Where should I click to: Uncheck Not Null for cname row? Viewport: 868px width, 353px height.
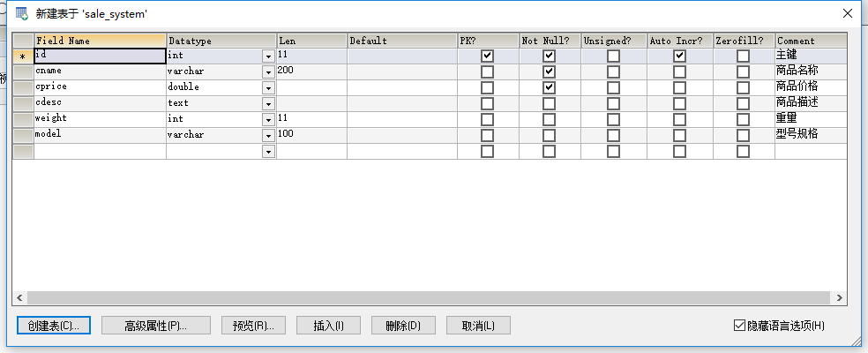point(549,72)
